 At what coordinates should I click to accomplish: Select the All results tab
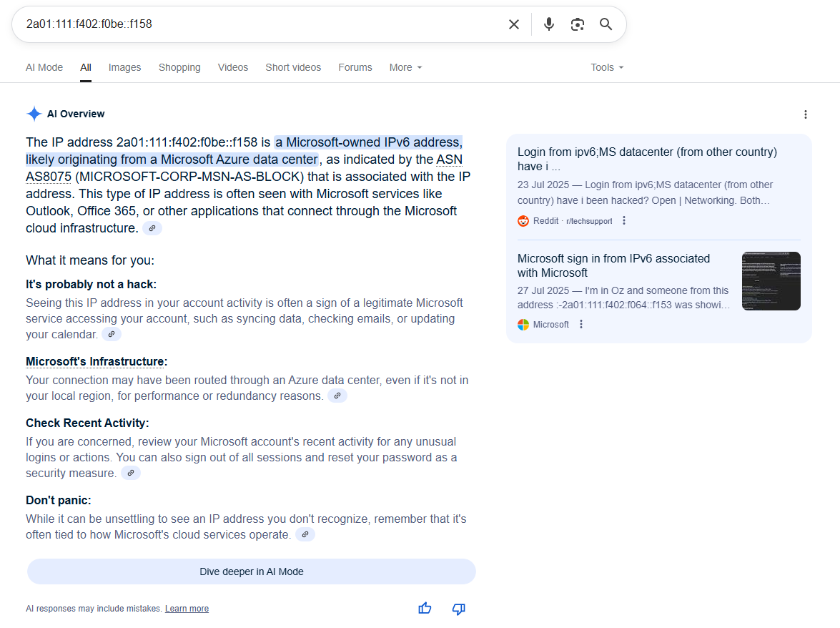[x=86, y=67]
